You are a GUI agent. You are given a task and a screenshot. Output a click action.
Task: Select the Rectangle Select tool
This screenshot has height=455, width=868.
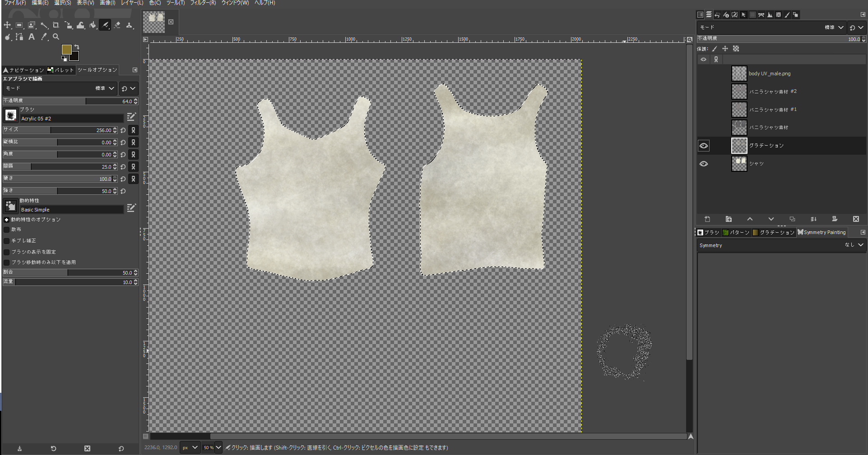[19, 25]
